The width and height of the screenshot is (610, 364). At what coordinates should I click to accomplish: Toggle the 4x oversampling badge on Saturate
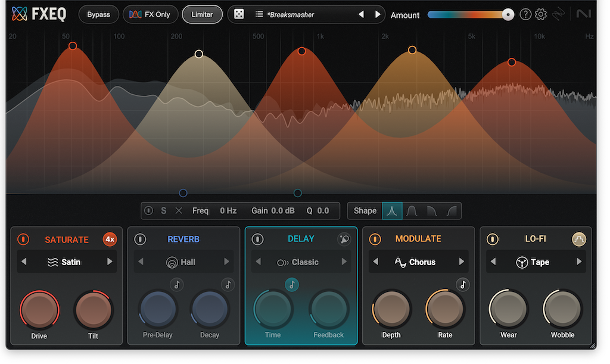point(110,239)
